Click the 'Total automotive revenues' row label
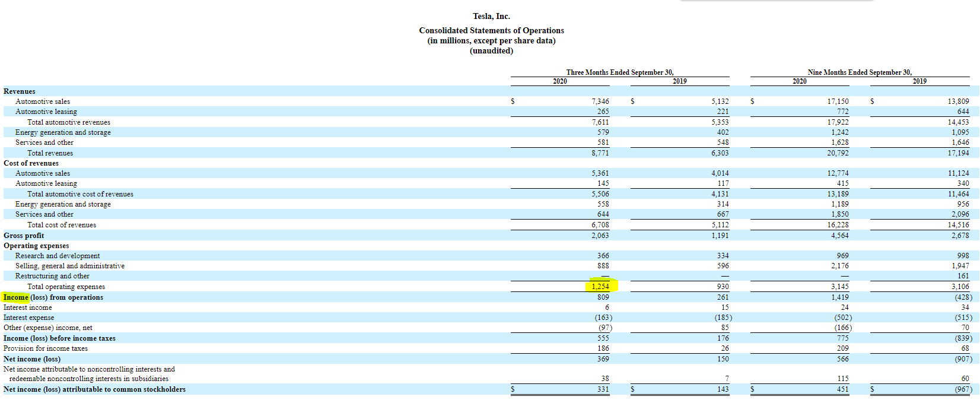This screenshot has height=403, width=980. [69, 122]
